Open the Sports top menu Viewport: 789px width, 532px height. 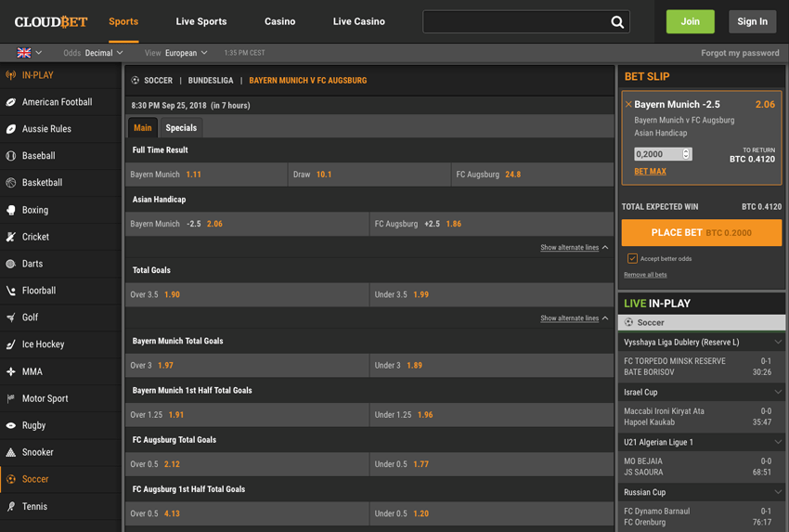(123, 21)
